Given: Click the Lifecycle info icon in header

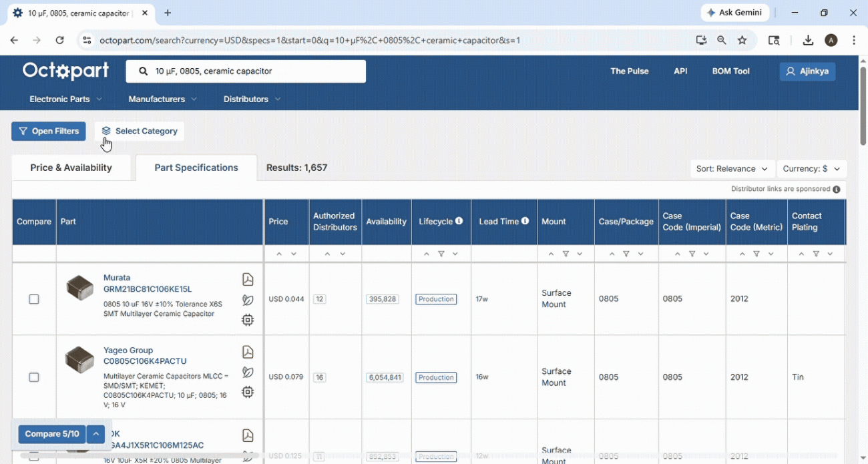Looking at the screenshot, I should tap(459, 221).
